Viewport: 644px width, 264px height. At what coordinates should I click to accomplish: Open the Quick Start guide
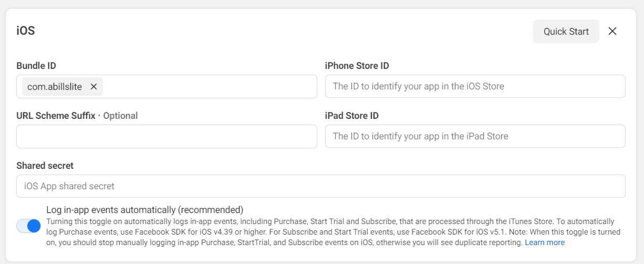566,32
